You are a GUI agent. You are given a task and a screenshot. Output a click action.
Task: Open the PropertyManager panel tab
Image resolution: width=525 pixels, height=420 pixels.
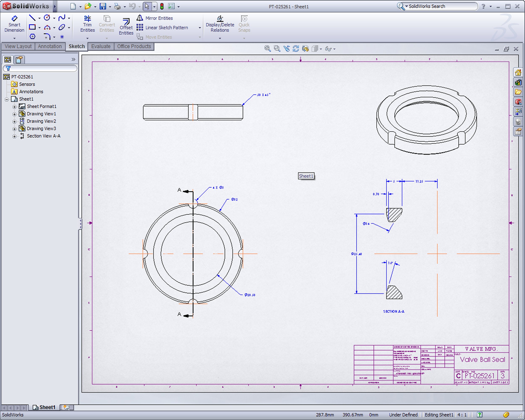[19, 60]
